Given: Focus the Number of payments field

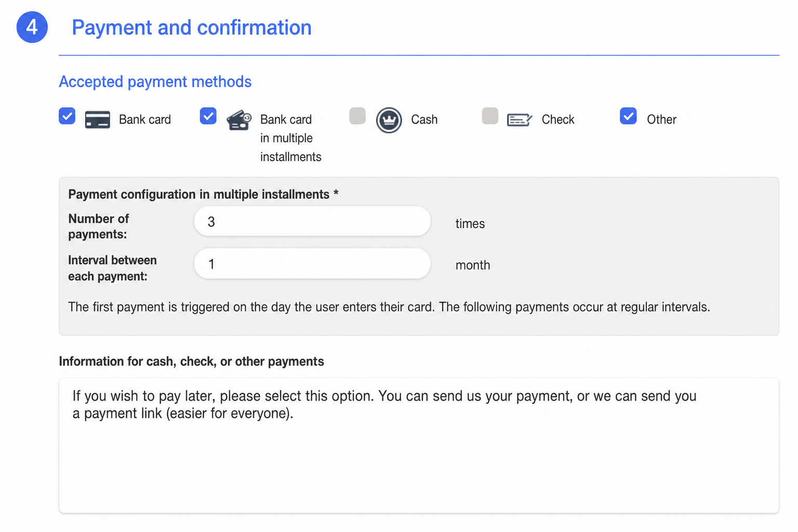Looking at the screenshot, I should click(312, 221).
